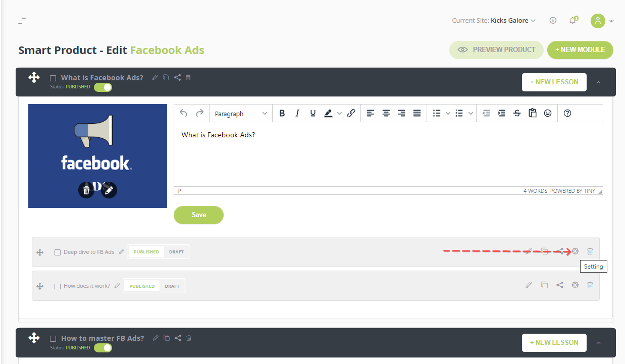Click New Lesson in What is Facebook Ads module
625x364 pixels.
554,82
